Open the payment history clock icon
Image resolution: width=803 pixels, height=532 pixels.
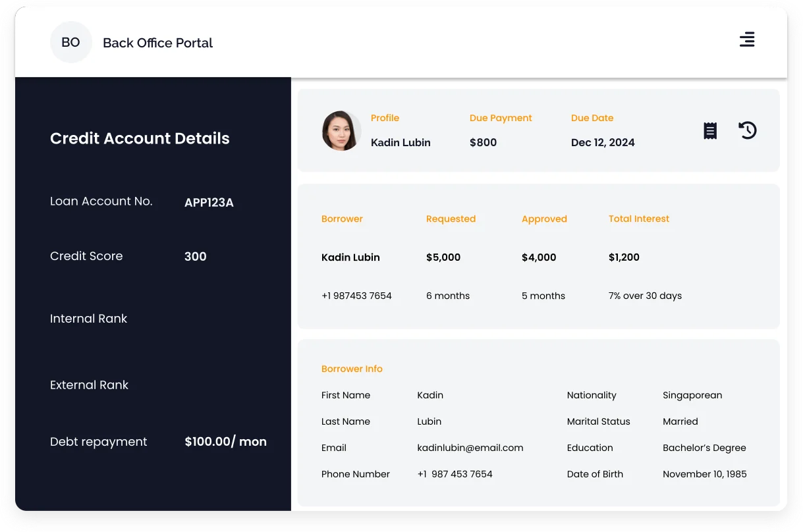(x=748, y=130)
